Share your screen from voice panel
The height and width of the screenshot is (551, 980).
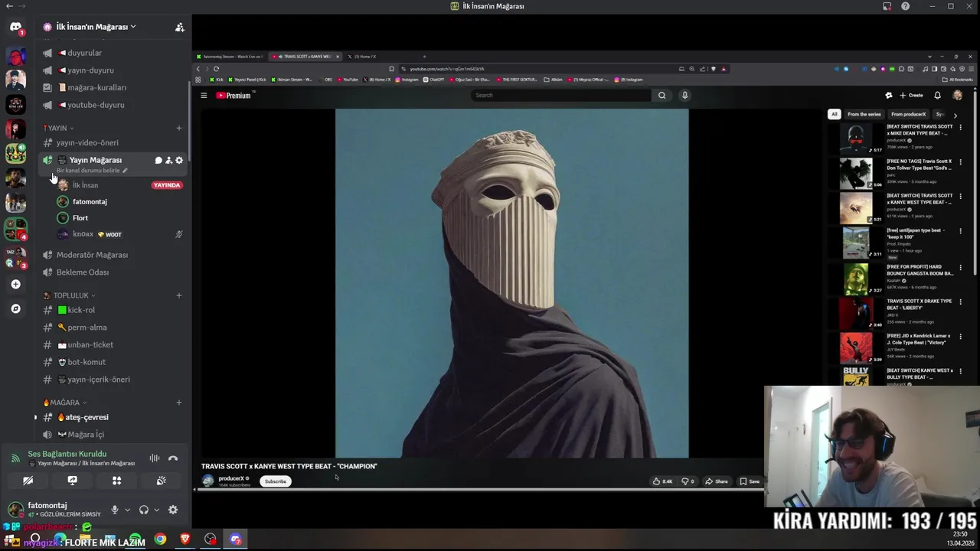72,481
